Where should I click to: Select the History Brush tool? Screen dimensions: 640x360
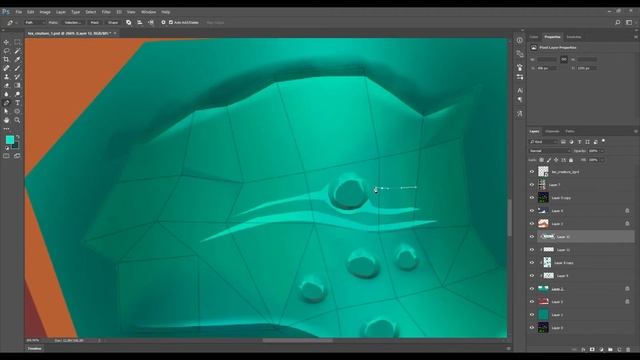coord(17,77)
